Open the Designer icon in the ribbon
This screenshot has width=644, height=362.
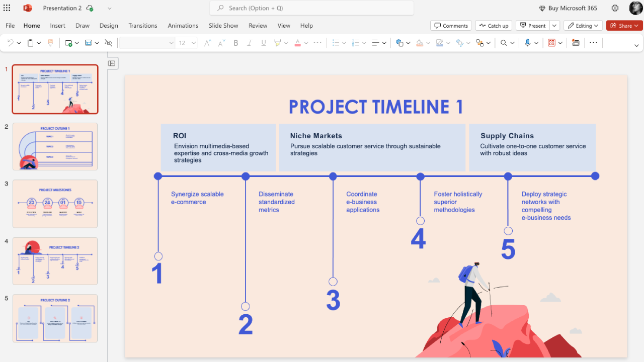pyautogui.click(x=576, y=43)
